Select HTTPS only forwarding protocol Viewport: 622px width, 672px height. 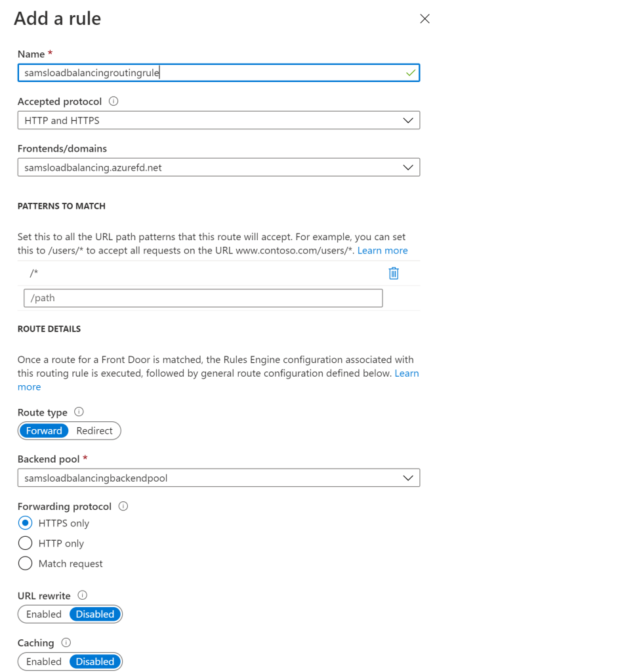point(26,523)
